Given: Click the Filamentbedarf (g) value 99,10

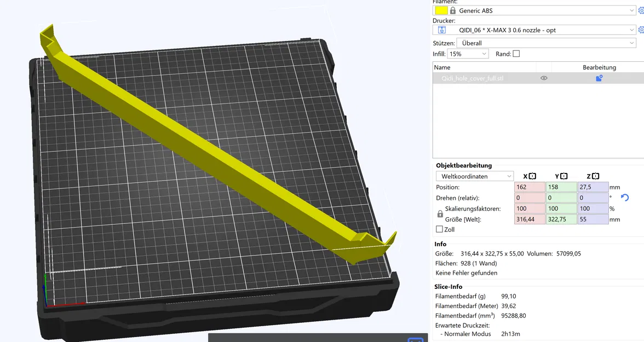Looking at the screenshot, I should (508, 296).
